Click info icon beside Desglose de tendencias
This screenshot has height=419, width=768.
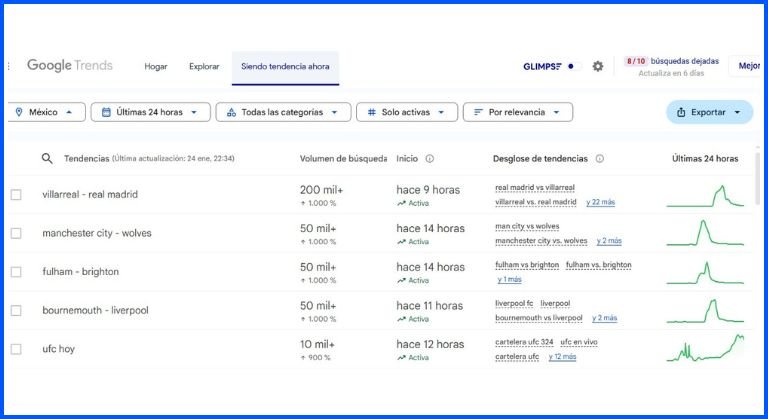pyautogui.click(x=600, y=158)
